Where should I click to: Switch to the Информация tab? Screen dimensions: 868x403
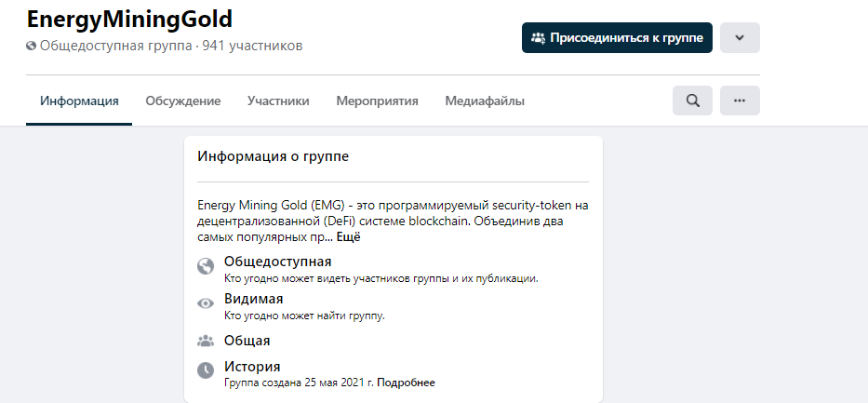click(79, 101)
